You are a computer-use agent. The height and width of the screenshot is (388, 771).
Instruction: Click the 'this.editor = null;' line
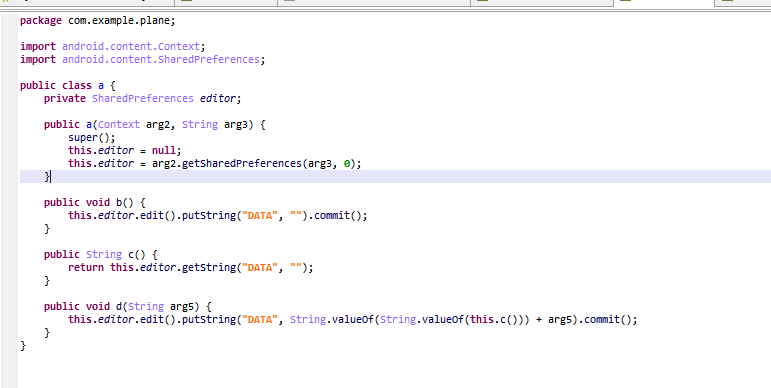click(x=124, y=150)
